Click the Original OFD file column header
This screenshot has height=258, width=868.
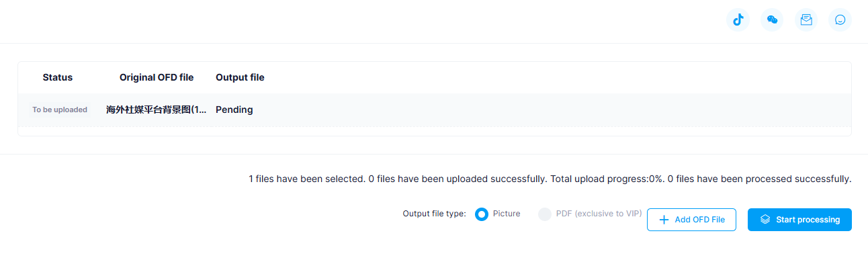(x=157, y=77)
